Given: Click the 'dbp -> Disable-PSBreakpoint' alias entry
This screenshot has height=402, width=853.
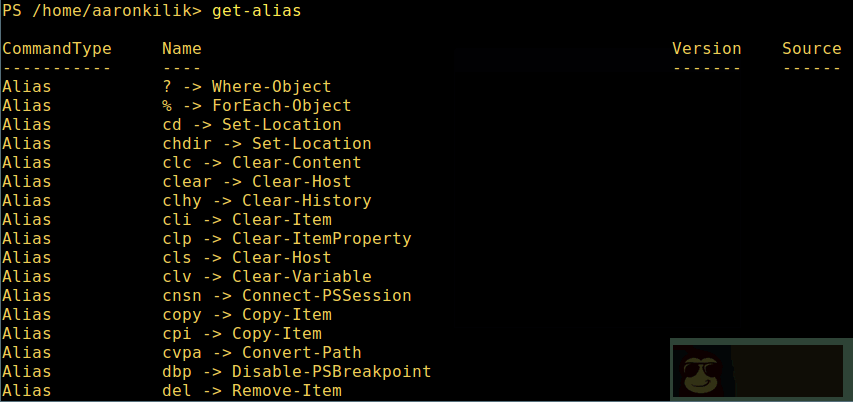Looking at the screenshot, I should tap(296, 372).
